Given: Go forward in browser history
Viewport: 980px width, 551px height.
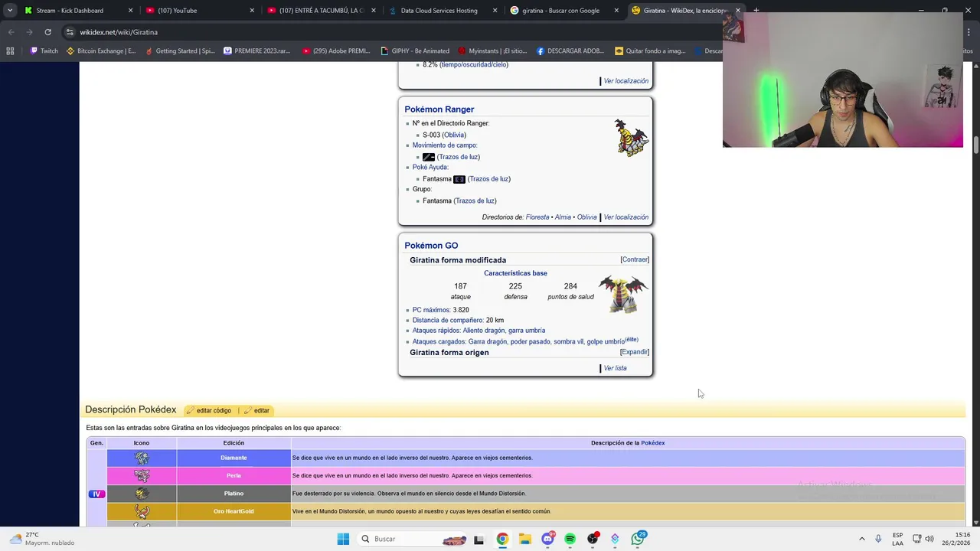Looking at the screenshot, I should (x=29, y=32).
